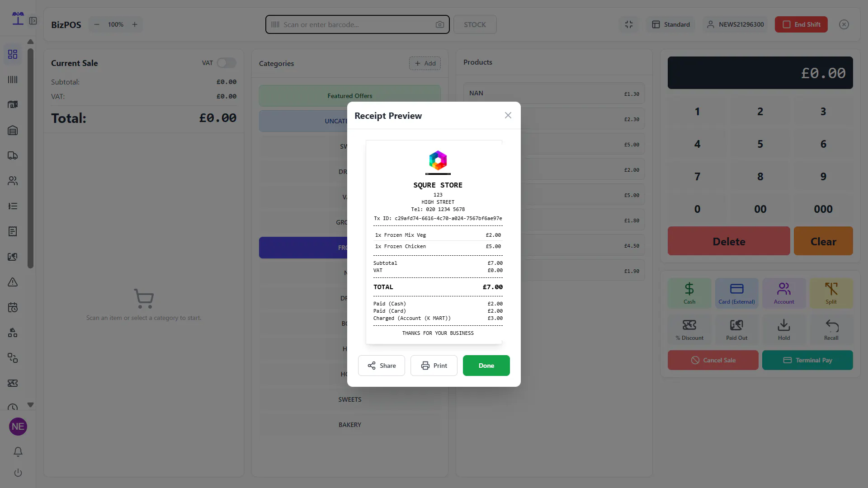The image size is (868, 488).
Task: Hold the current sale
Action: pos(784,329)
